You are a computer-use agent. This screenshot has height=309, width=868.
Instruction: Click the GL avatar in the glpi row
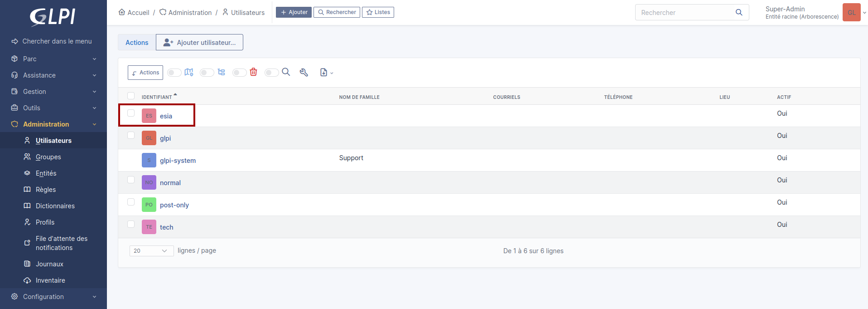[x=149, y=138]
